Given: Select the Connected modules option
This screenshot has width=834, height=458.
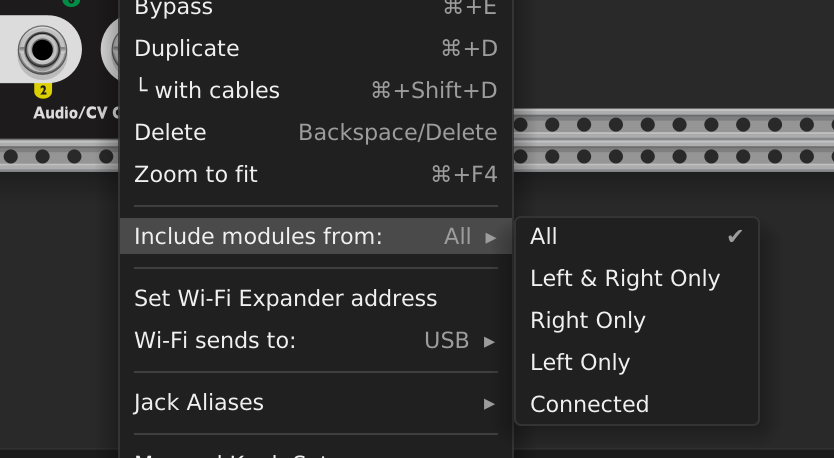Looking at the screenshot, I should [x=589, y=405].
